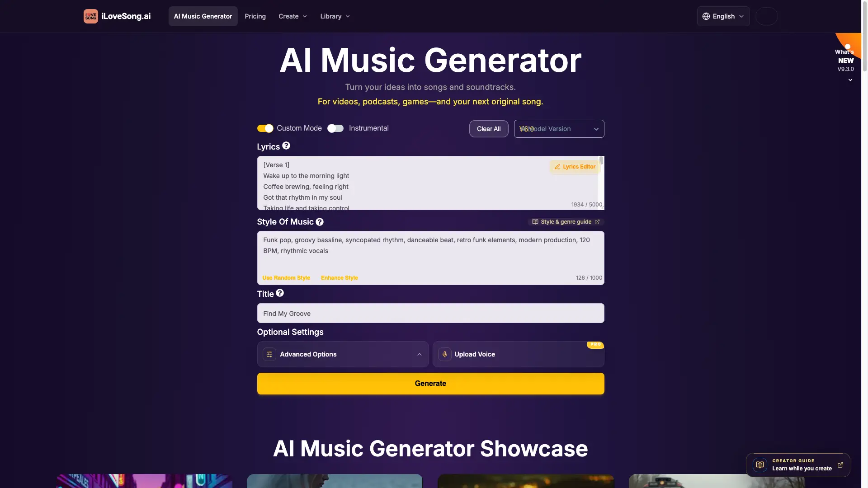Image resolution: width=868 pixels, height=488 pixels.
Task: Click Use Random Style link
Action: click(x=286, y=278)
